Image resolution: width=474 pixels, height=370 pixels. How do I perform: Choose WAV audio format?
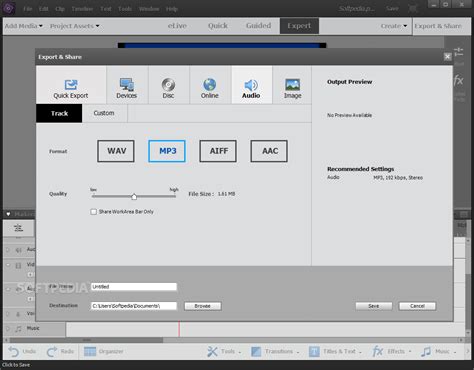click(x=116, y=151)
